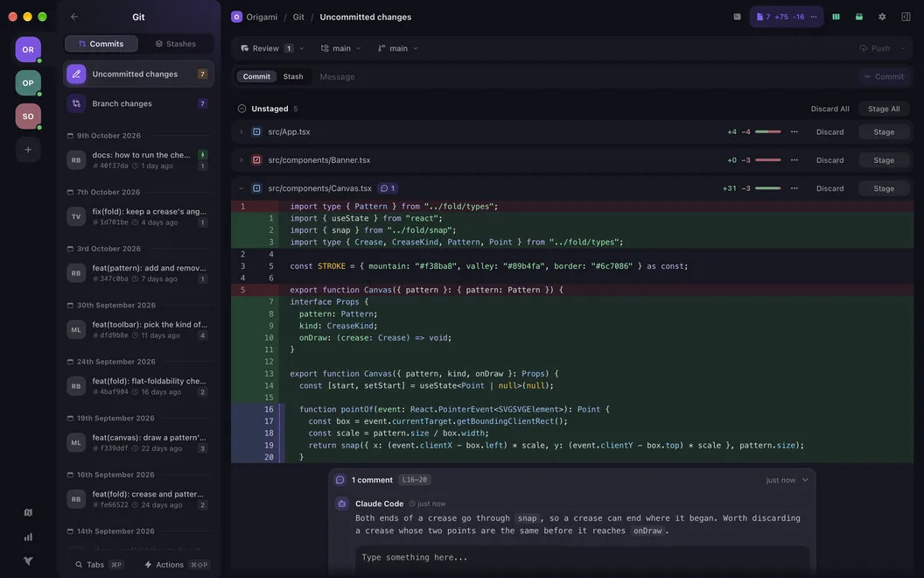Open the Push options dropdown arrow
924x578 pixels.
click(x=903, y=48)
